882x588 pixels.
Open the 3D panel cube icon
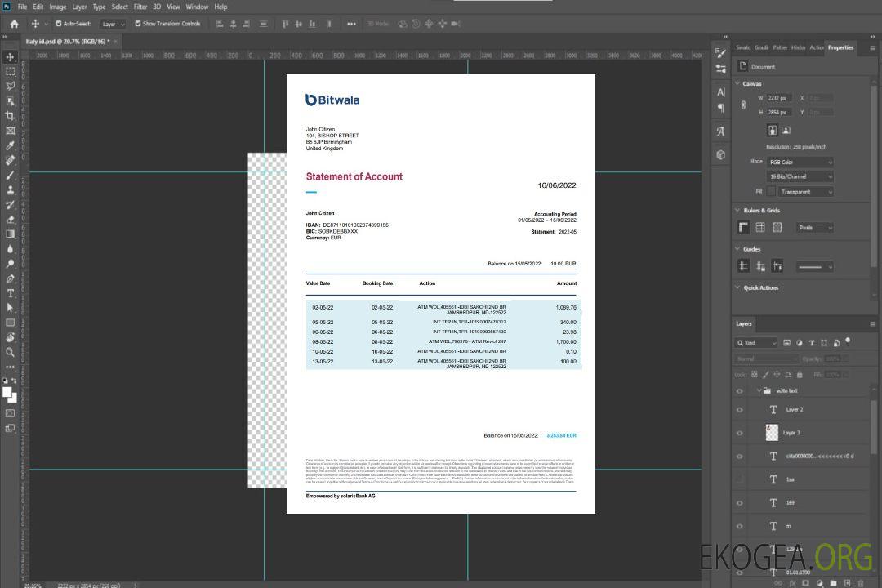pyautogui.click(x=720, y=154)
